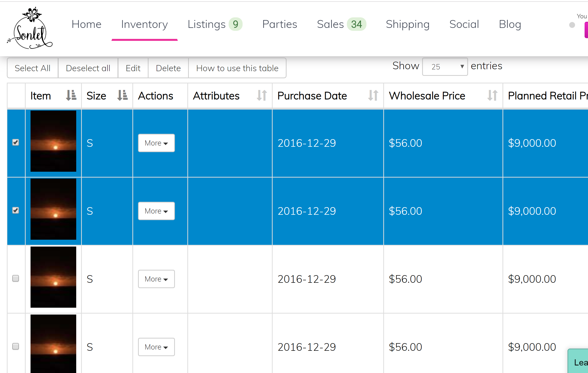588x373 pixels.
Task: Sort by Wholesale Price arrows
Action: (x=492, y=95)
